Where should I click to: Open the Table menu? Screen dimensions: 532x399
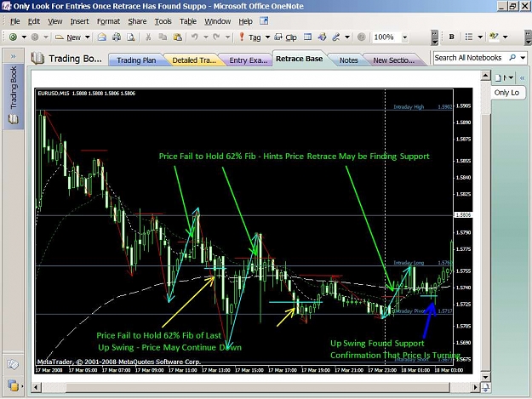[x=188, y=21]
